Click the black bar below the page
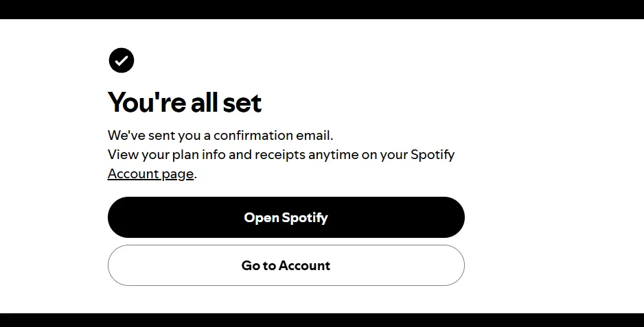The height and width of the screenshot is (327, 644). (x=322, y=320)
